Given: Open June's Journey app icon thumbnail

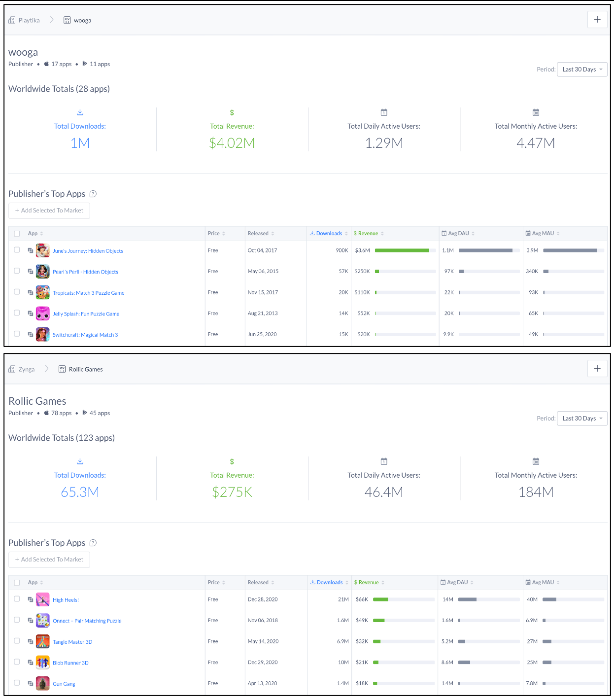Looking at the screenshot, I should tap(43, 250).
